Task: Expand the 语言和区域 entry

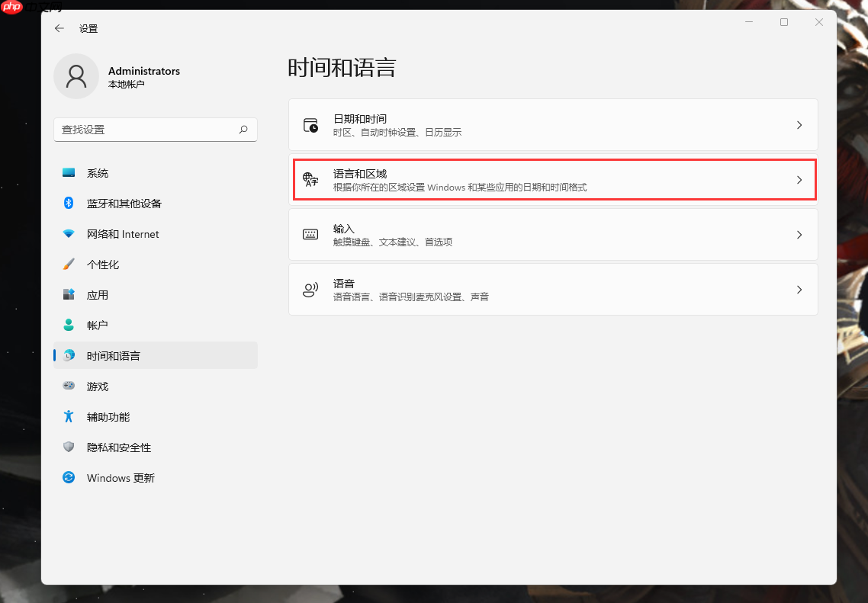Action: (799, 179)
